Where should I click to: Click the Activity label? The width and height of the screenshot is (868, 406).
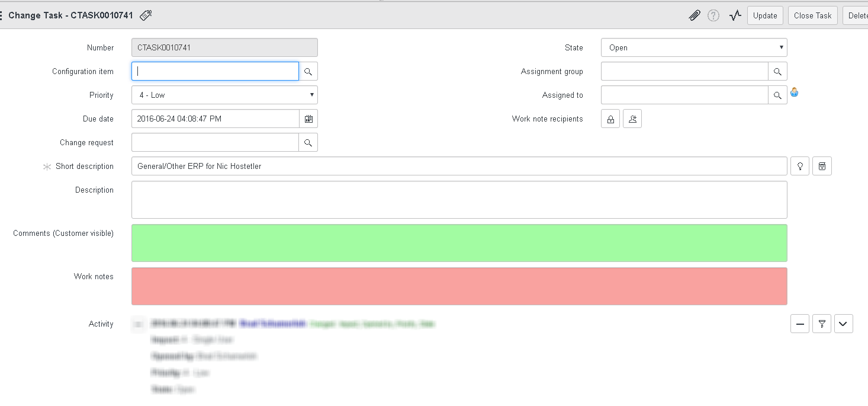pos(101,324)
